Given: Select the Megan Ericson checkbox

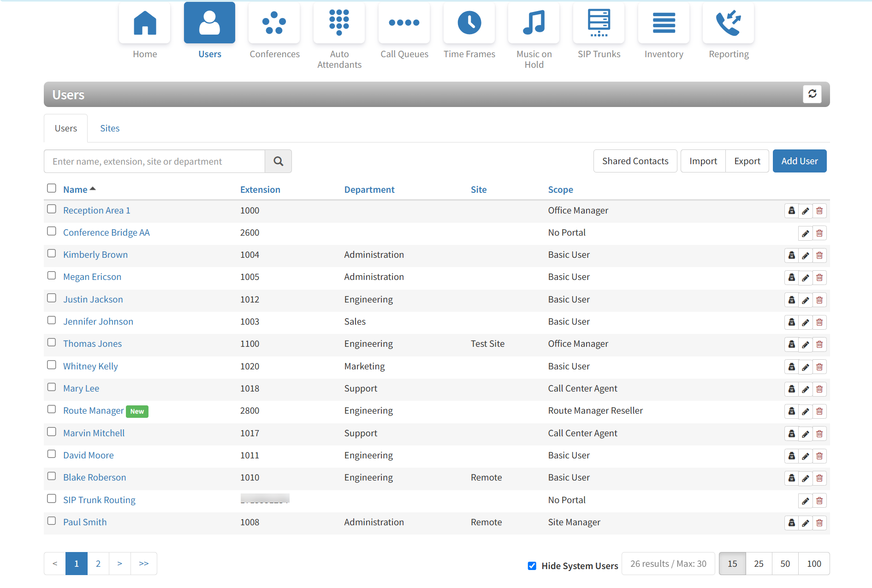Looking at the screenshot, I should 52,276.
